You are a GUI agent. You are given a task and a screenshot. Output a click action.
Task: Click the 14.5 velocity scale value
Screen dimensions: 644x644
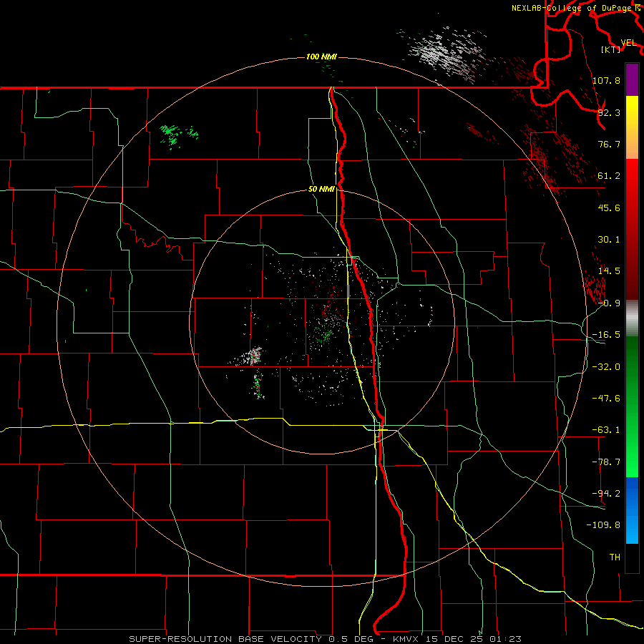pos(609,271)
